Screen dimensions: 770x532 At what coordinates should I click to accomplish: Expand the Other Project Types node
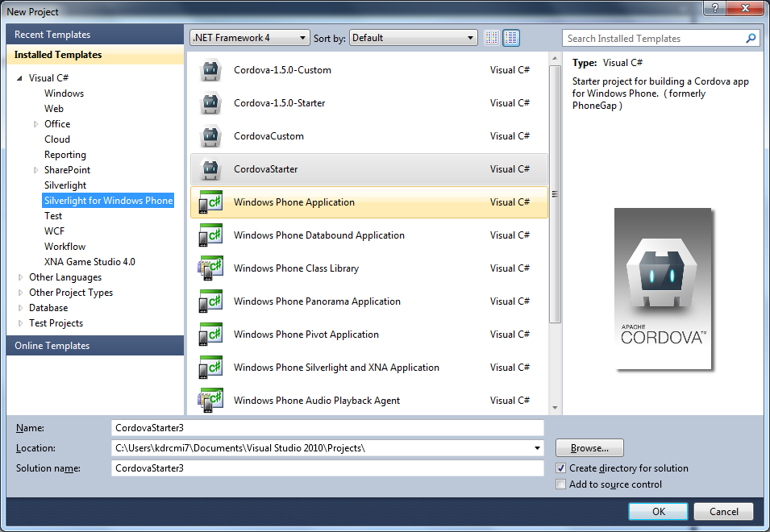click(20, 293)
